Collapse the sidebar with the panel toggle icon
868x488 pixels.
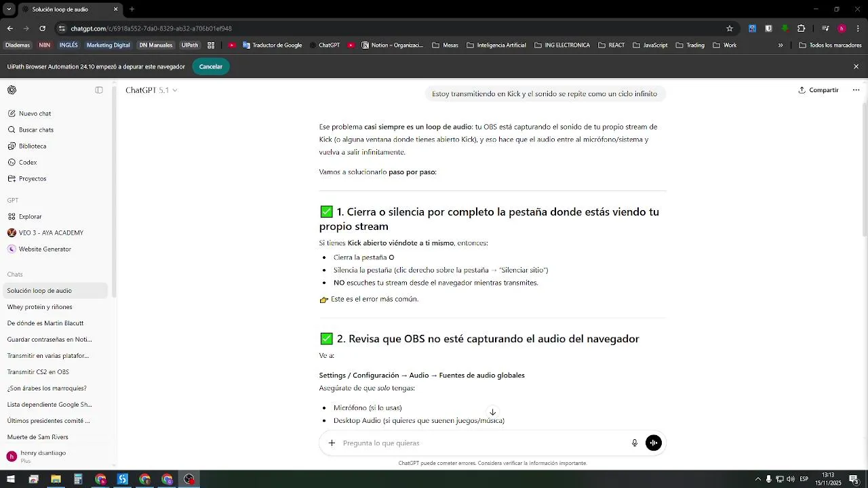pyautogui.click(x=99, y=90)
